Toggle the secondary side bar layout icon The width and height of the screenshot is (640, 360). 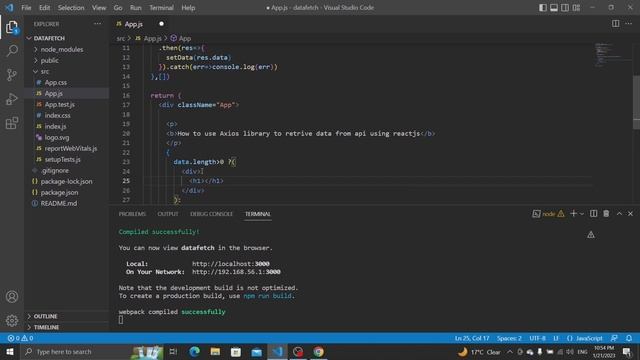click(x=565, y=8)
